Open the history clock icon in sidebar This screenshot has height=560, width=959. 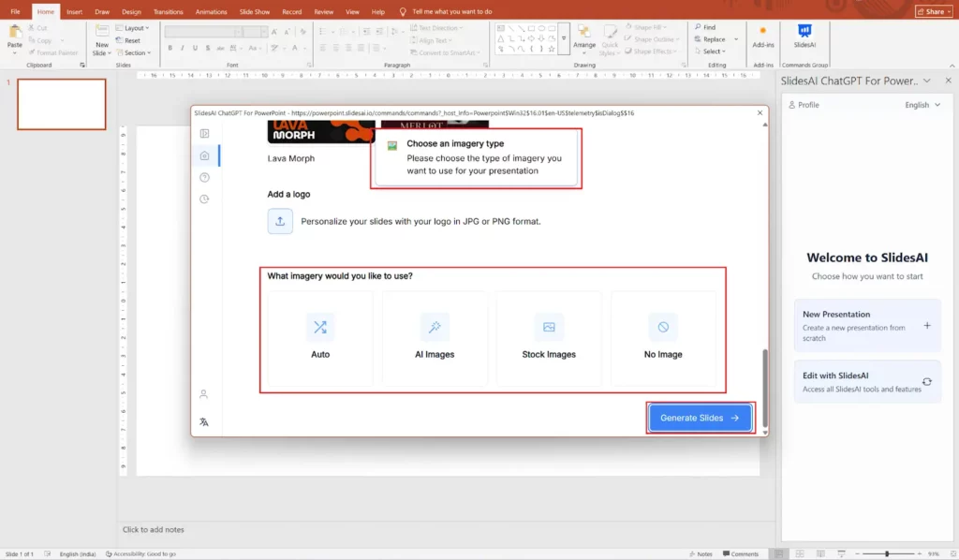[x=205, y=199]
